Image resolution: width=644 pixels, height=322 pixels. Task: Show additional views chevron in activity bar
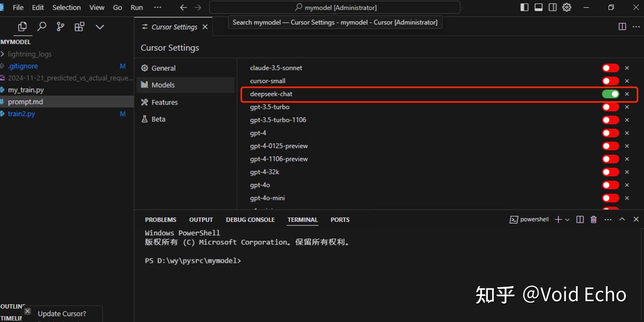(100, 27)
